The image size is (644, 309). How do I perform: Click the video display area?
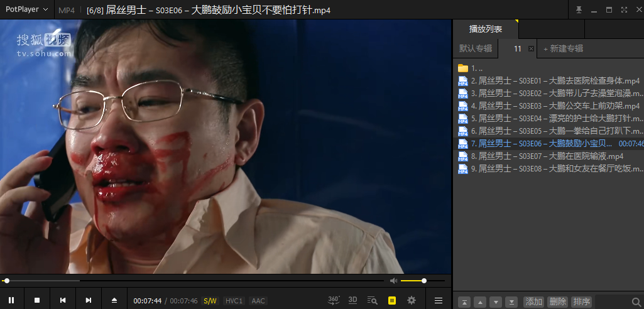click(226, 146)
